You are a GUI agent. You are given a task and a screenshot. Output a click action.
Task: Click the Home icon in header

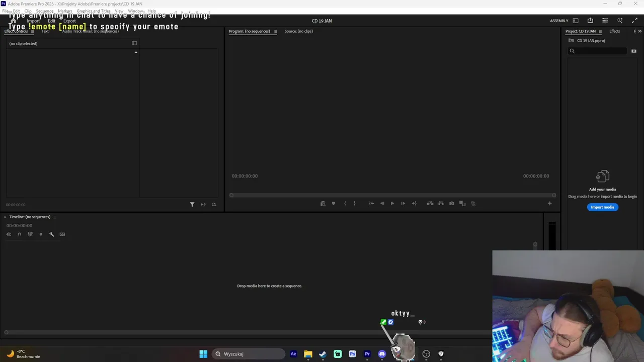[x=14, y=21]
